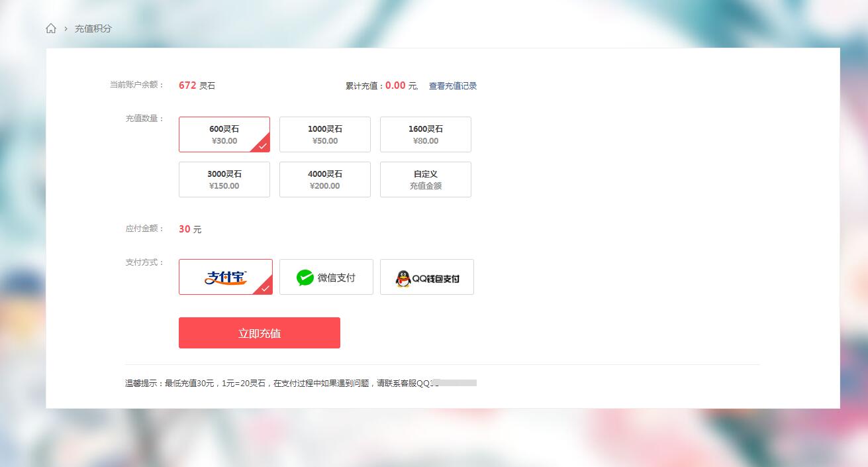
Task: Open the 查看充值记录 link
Action: coord(452,86)
